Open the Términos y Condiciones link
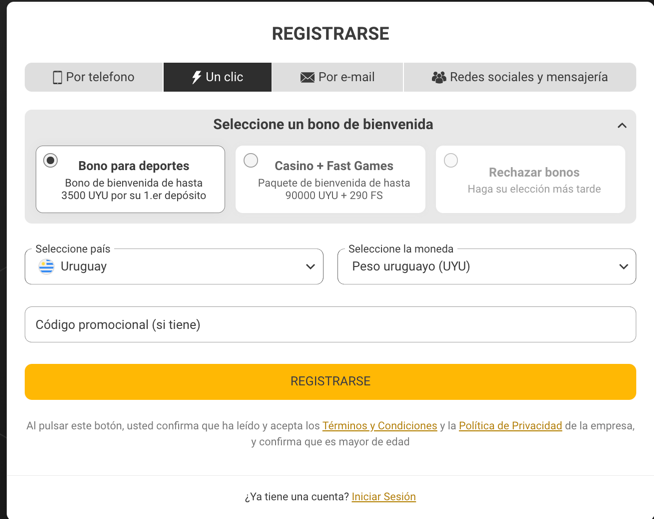Viewport: 654px width, 519px height. pos(379,426)
